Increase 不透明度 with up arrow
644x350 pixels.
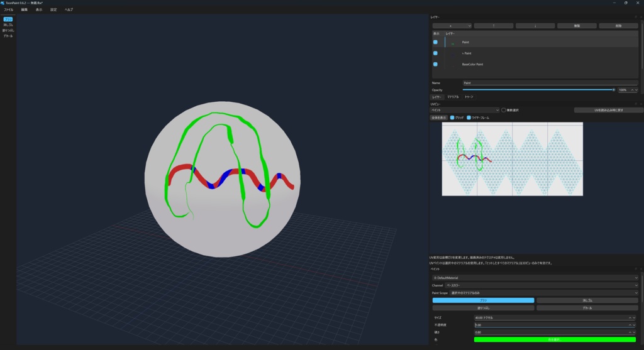[630, 325]
